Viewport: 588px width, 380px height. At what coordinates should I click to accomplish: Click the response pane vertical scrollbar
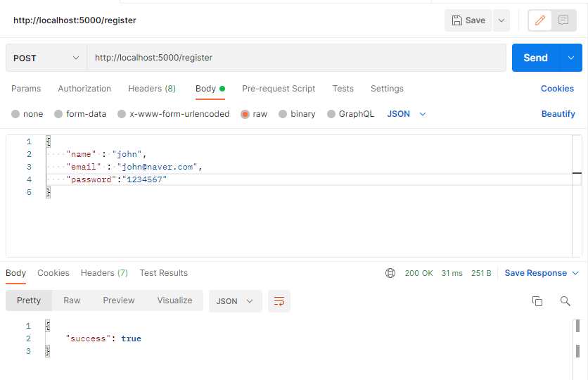coord(577,350)
